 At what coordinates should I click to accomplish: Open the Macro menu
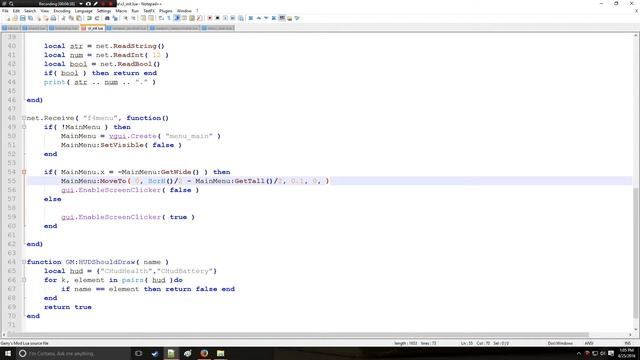(121, 11)
